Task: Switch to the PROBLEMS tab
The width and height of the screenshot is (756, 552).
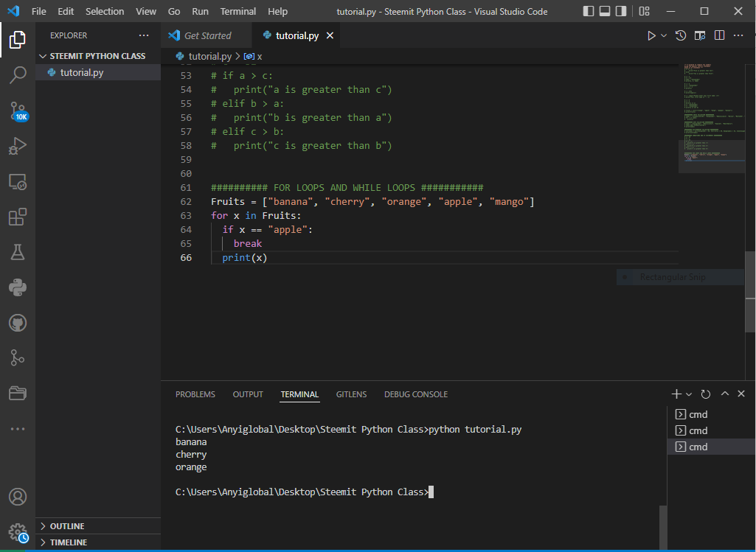Action: click(x=195, y=394)
